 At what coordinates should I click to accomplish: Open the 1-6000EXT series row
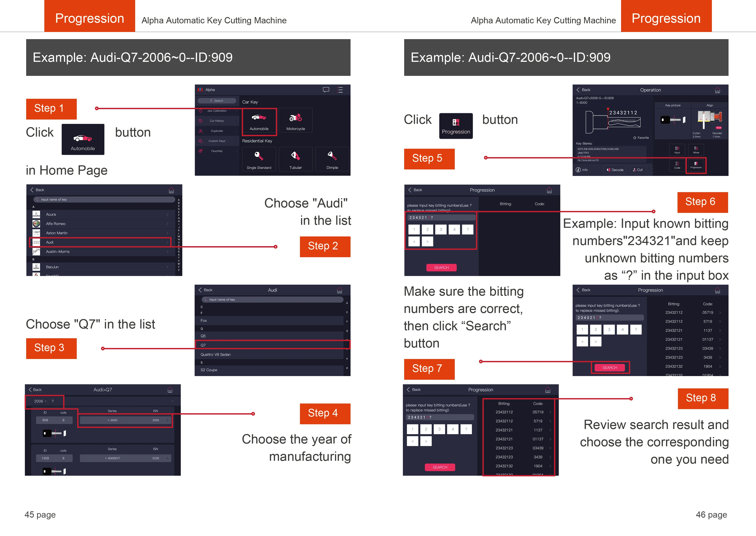pyautogui.click(x=125, y=458)
